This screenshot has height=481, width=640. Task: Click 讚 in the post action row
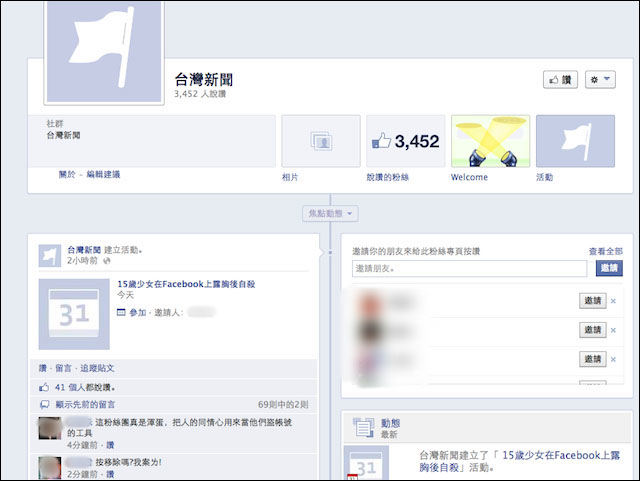coord(42,368)
